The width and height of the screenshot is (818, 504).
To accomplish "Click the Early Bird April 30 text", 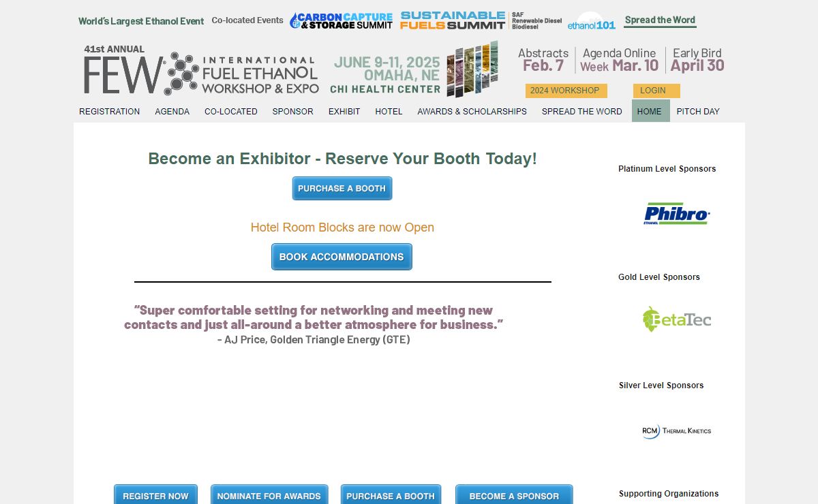I will (697, 60).
